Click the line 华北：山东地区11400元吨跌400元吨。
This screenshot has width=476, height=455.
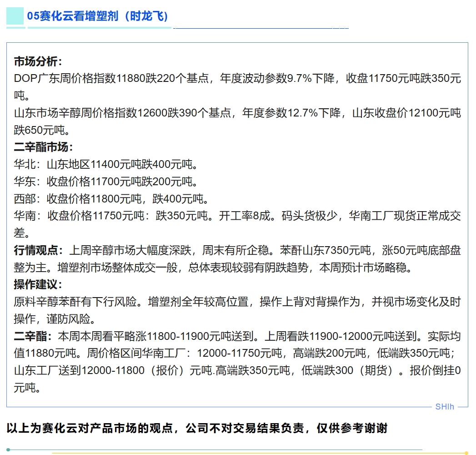coord(106,164)
